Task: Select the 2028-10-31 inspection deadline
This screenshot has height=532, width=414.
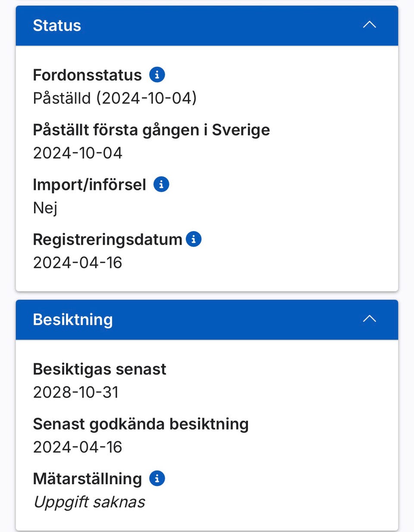Action: pyautogui.click(x=76, y=392)
